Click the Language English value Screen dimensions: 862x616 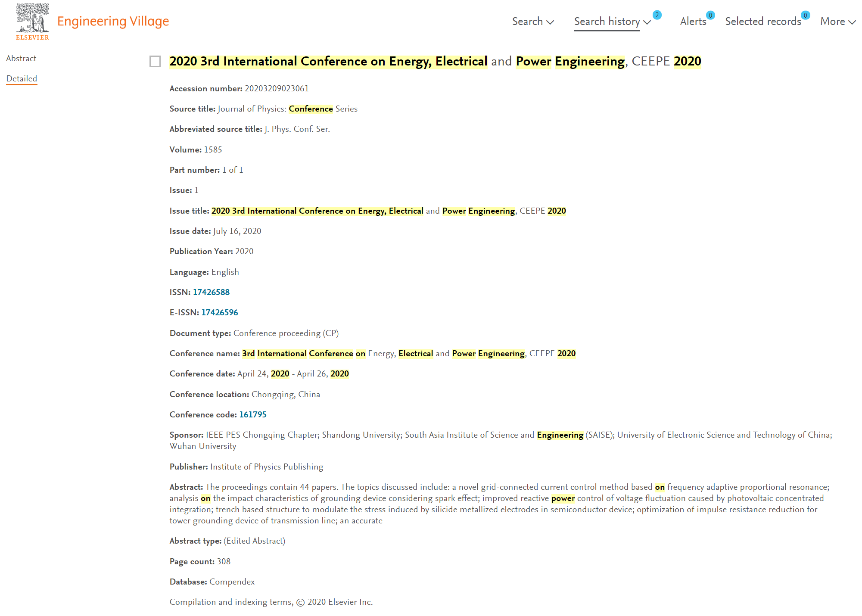click(225, 272)
